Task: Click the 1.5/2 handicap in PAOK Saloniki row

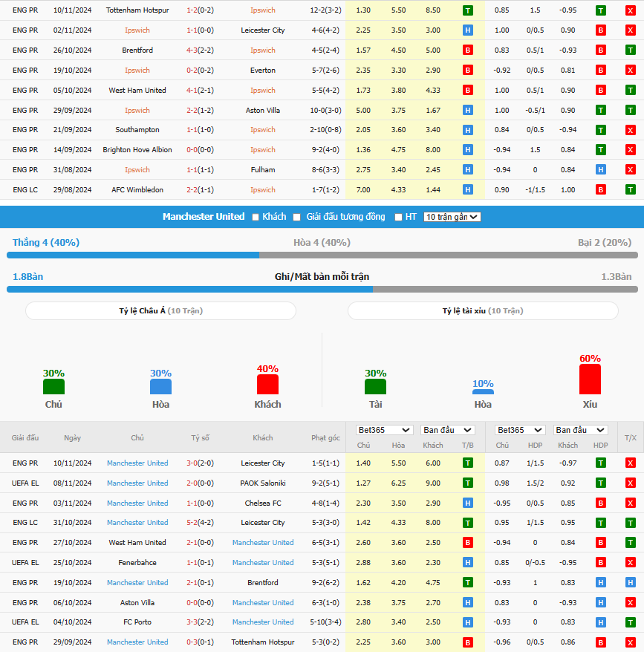Action: pyautogui.click(x=535, y=483)
